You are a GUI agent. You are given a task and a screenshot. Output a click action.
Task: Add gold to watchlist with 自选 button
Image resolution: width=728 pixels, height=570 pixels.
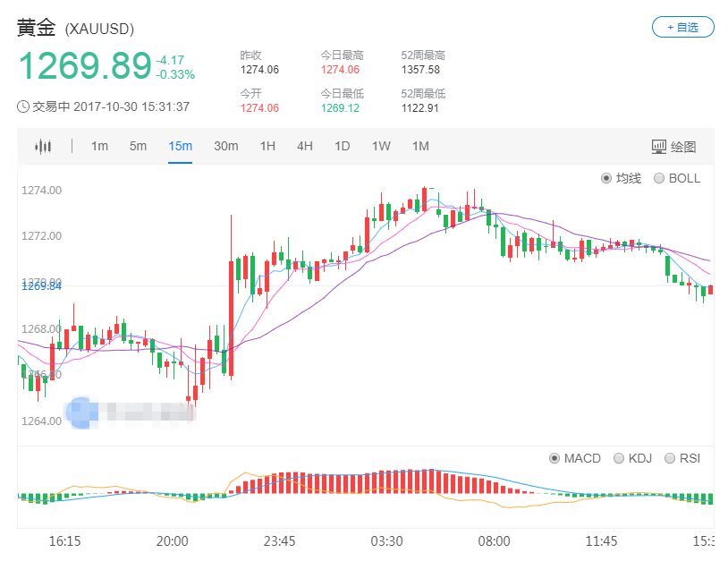[x=682, y=28]
